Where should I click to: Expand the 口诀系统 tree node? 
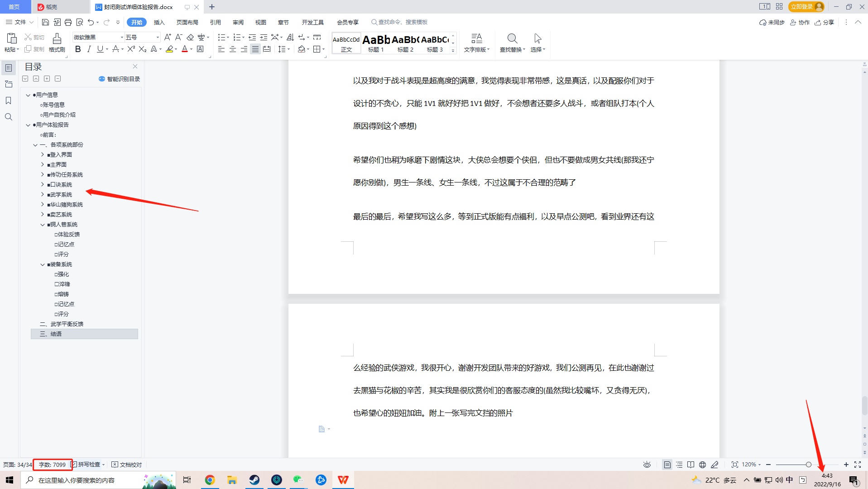coord(43,184)
